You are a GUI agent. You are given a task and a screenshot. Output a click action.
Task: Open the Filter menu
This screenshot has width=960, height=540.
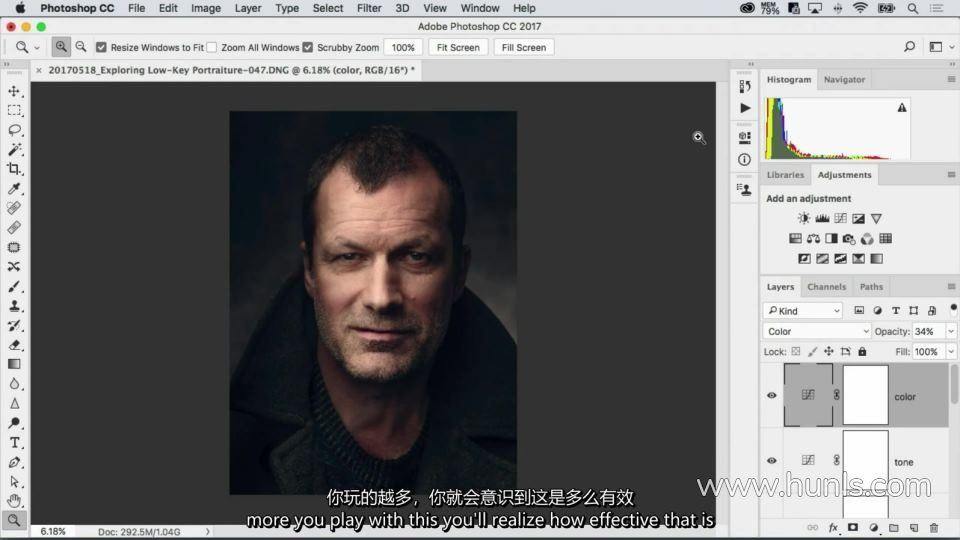click(x=369, y=8)
